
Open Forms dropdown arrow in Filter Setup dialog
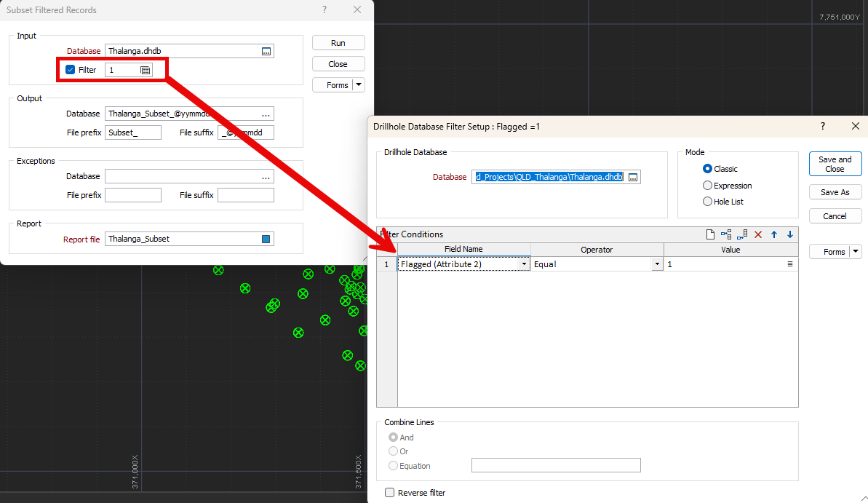coord(856,252)
